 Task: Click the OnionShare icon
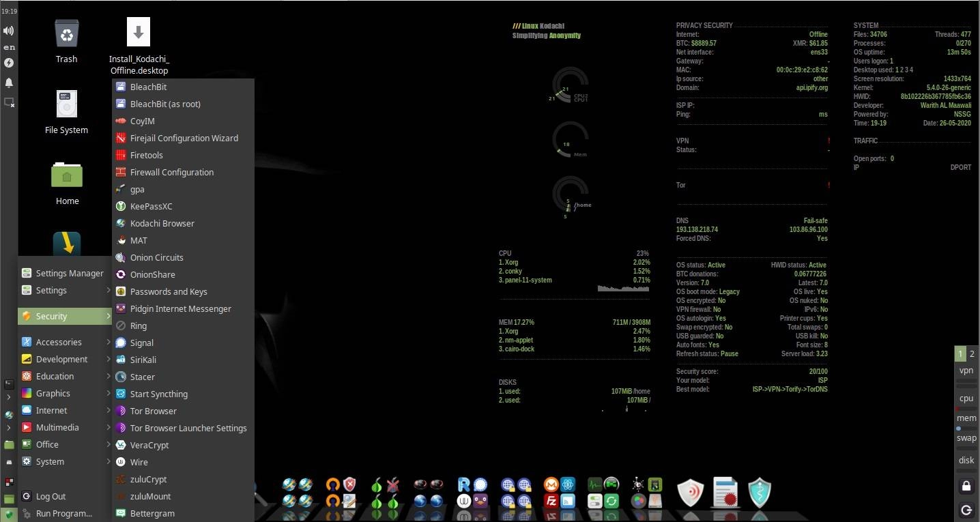[x=121, y=275]
